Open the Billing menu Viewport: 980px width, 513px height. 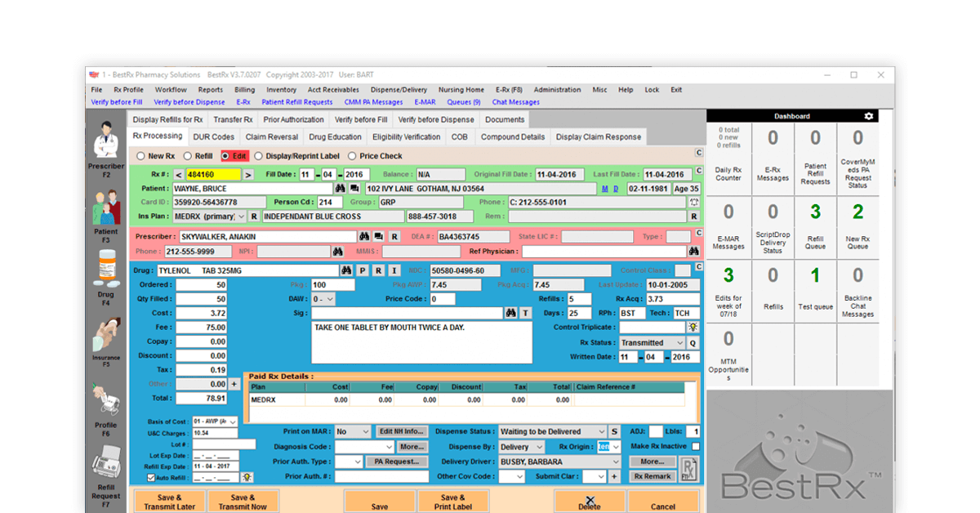point(244,90)
